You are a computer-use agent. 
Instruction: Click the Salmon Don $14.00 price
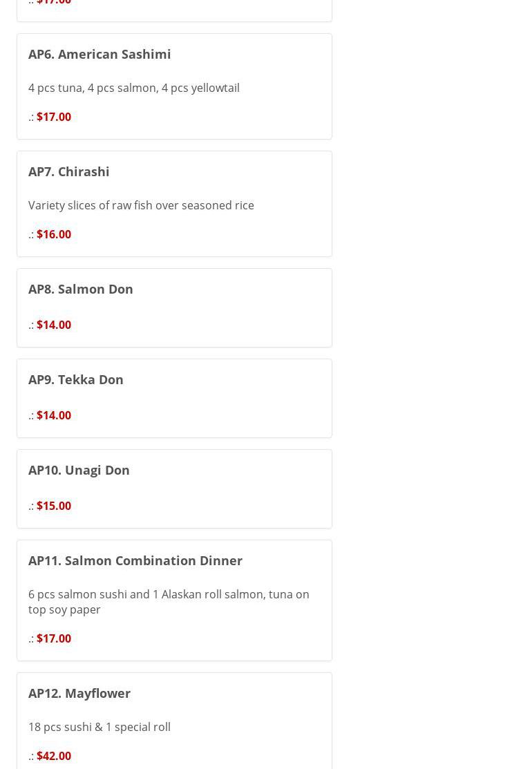[x=54, y=325]
